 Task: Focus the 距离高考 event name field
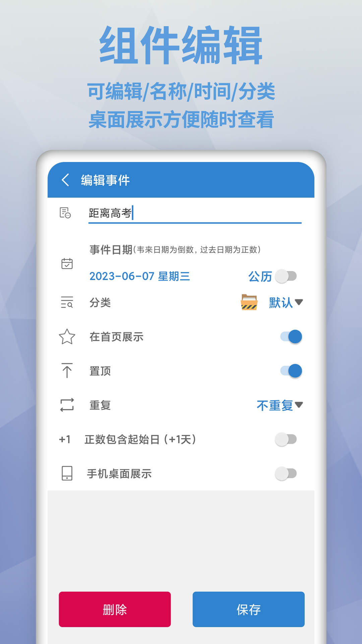coord(195,213)
